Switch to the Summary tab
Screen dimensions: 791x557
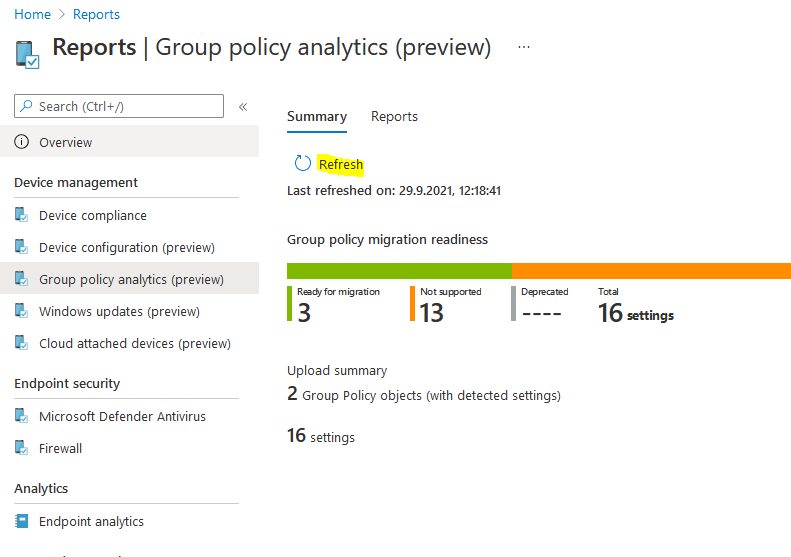tap(316, 117)
